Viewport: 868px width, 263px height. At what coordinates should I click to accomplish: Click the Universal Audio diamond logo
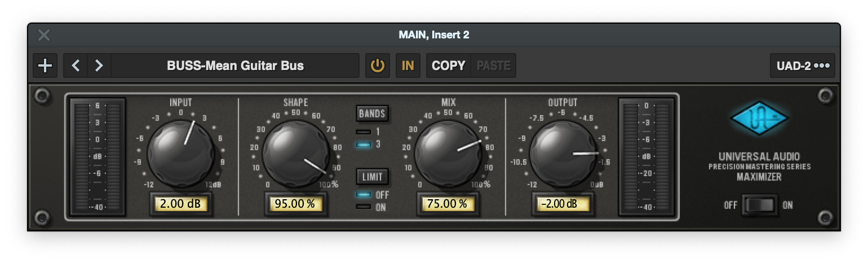click(x=759, y=119)
